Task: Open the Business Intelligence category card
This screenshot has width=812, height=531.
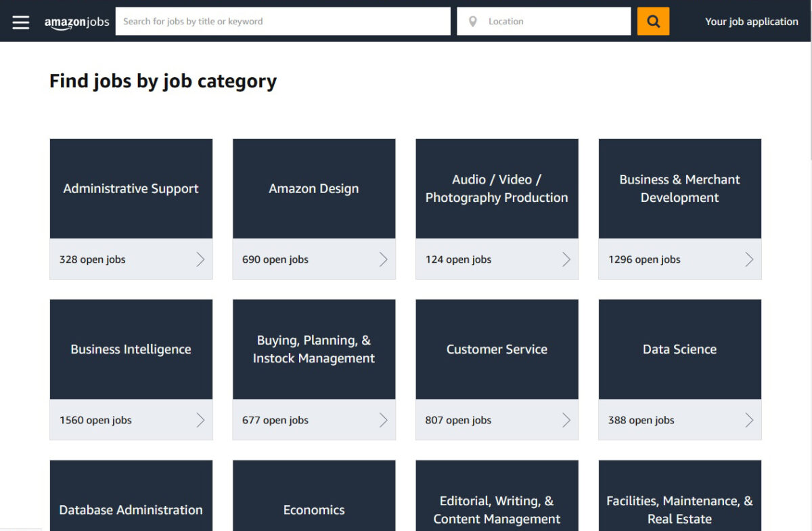Action: click(131, 369)
